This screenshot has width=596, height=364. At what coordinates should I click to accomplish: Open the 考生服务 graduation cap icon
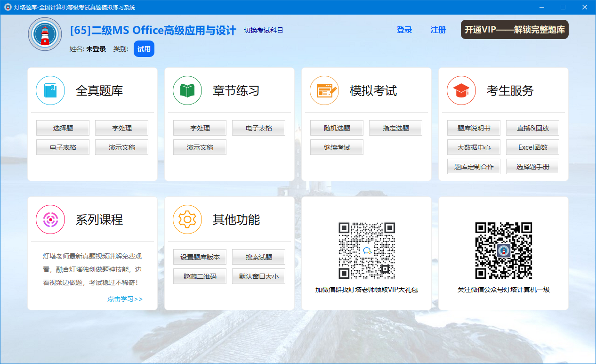461,90
